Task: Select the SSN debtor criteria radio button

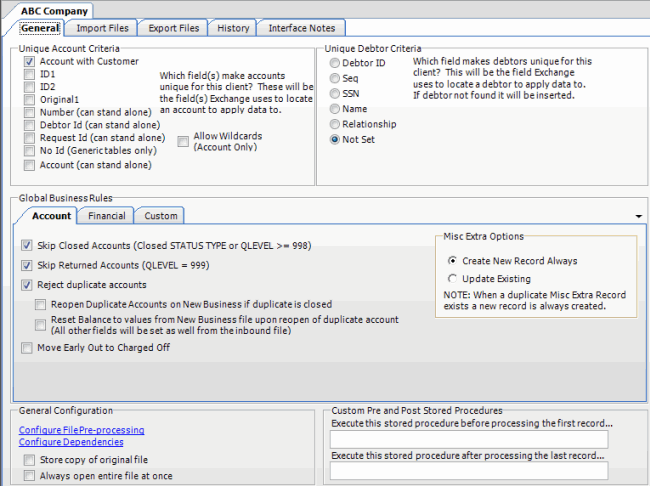Action: (x=334, y=94)
